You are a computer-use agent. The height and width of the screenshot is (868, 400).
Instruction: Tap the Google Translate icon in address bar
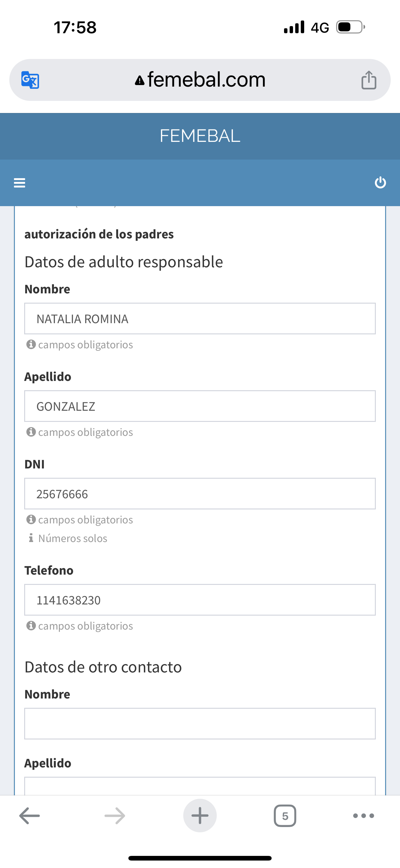pos(30,80)
